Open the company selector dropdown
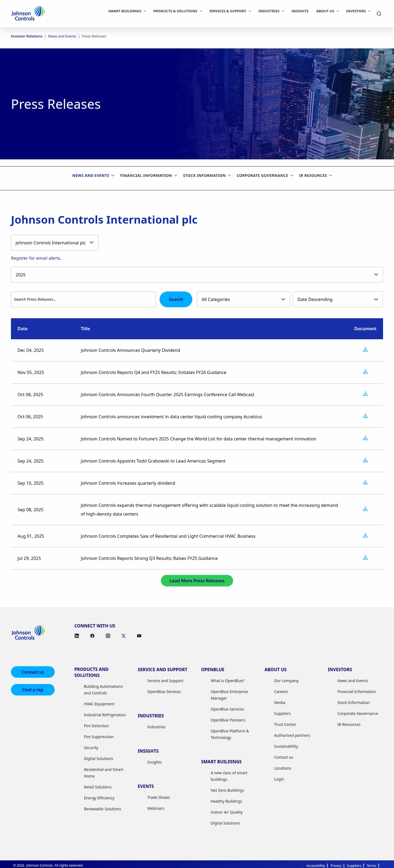The width and height of the screenshot is (394, 868). coord(55,242)
